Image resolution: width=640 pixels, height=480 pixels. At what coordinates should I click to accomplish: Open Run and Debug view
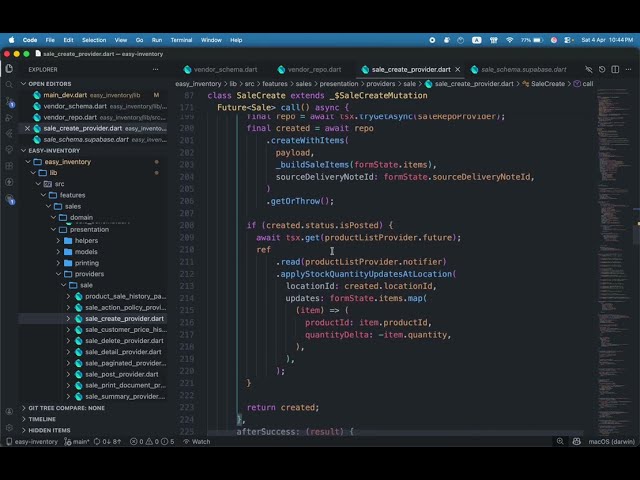[9, 118]
